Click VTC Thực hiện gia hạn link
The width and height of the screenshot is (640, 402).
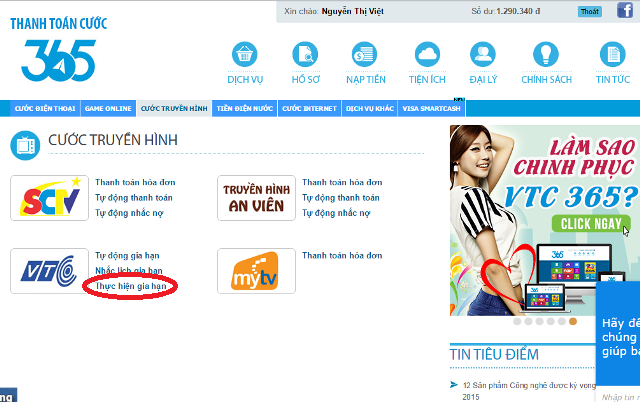[131, 286]
